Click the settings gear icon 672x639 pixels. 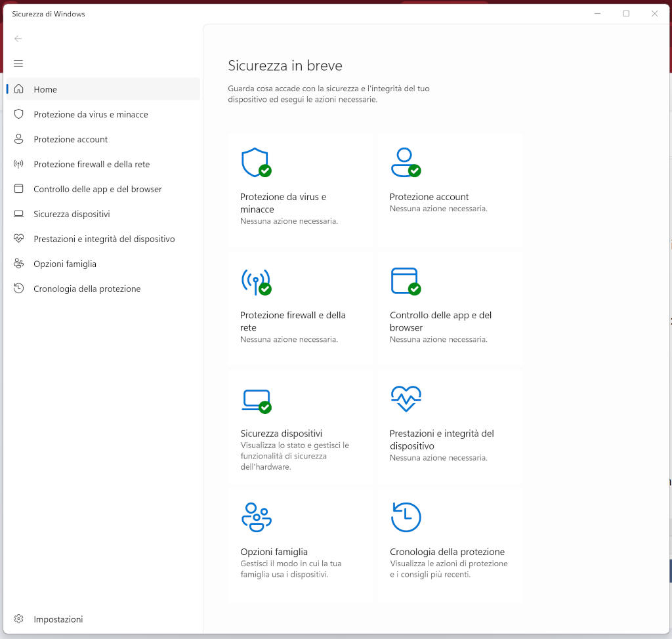(18, 619)
